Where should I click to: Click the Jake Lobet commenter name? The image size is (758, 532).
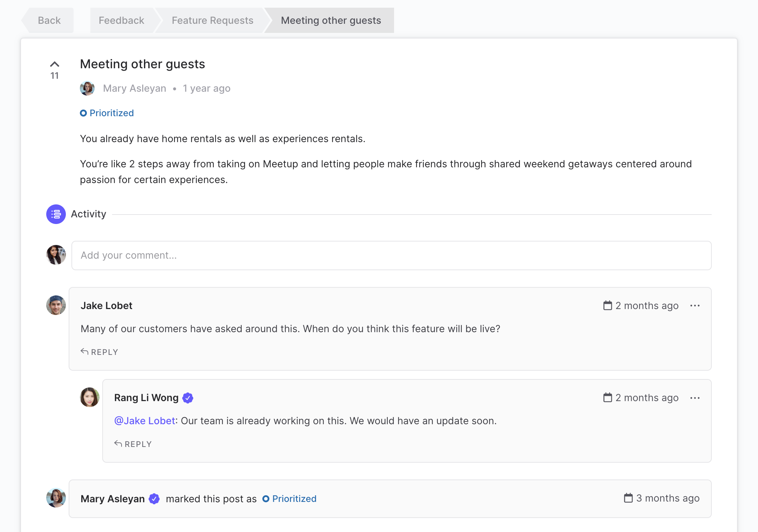pos(106,306)
